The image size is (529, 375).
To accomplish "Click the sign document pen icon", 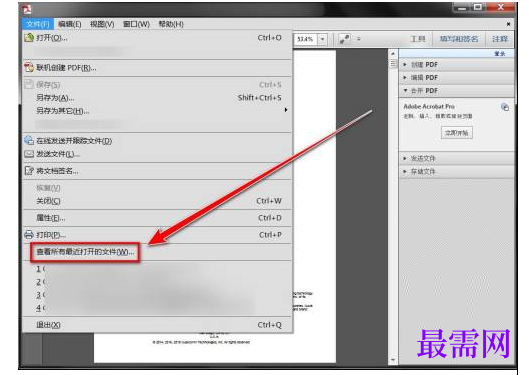I will point(29,171).
